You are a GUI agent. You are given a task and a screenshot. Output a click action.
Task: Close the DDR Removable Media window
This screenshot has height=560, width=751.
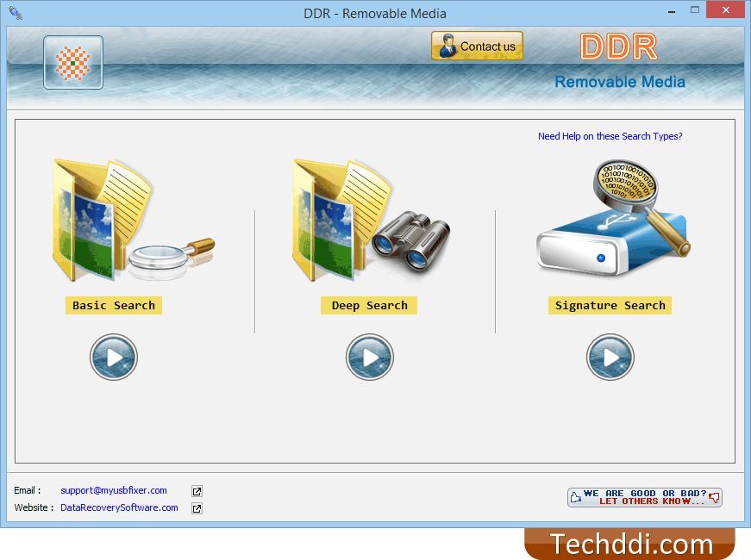(x=726, y=10)
